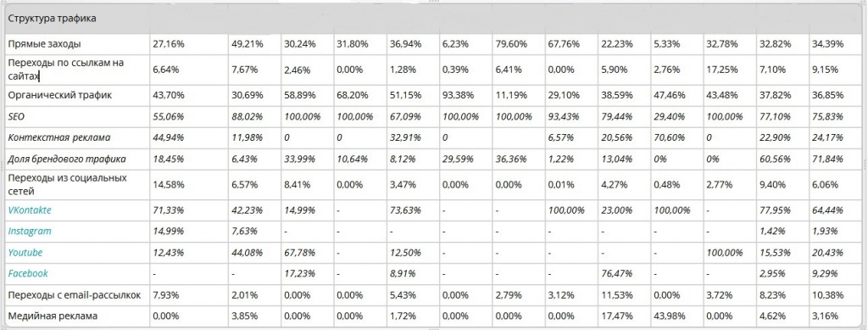Select 'Переходы из социальных сетей' label
The height and width of the screenshot is (330, 868).
click(x=67, y=184)
